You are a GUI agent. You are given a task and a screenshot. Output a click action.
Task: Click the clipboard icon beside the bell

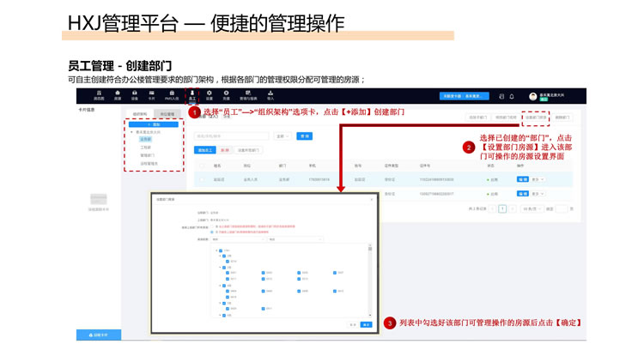click(x=501, y=96)
